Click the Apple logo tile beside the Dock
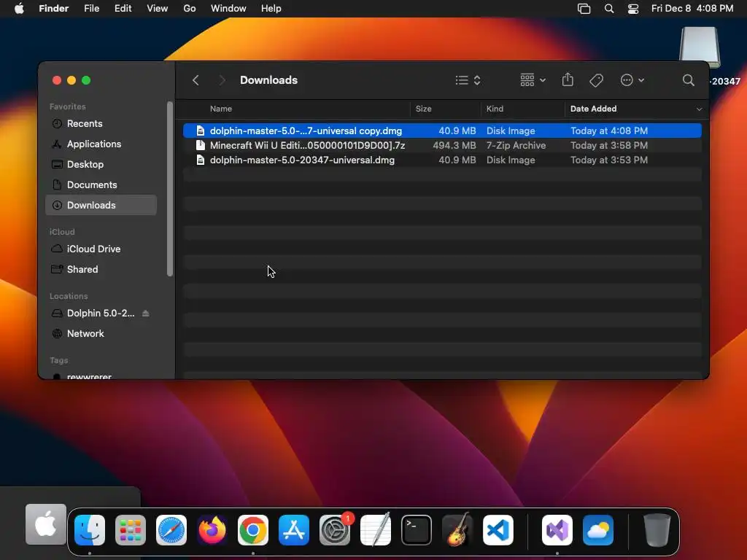The width and height of the screenshot is (747, 560). 46,524
